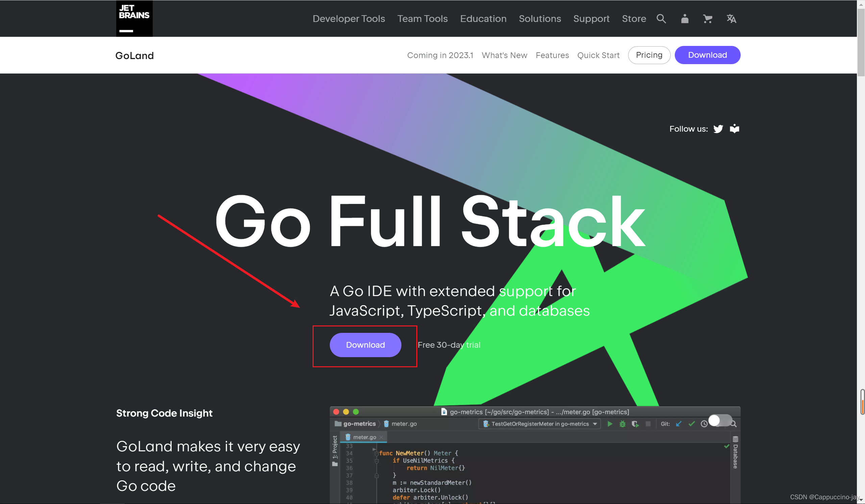Click code line 'arbiter.Lock()'

(417, 490)
